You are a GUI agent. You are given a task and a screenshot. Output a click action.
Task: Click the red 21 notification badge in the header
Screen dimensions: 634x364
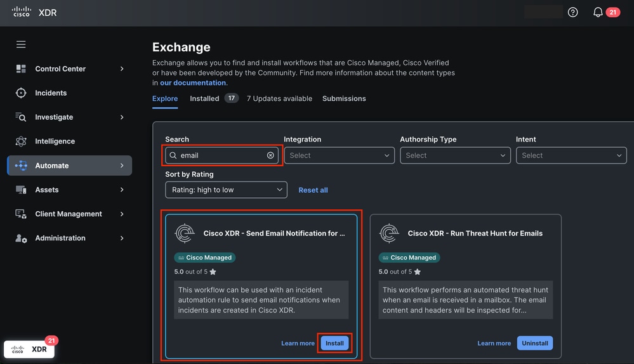[x=612, y=12]
